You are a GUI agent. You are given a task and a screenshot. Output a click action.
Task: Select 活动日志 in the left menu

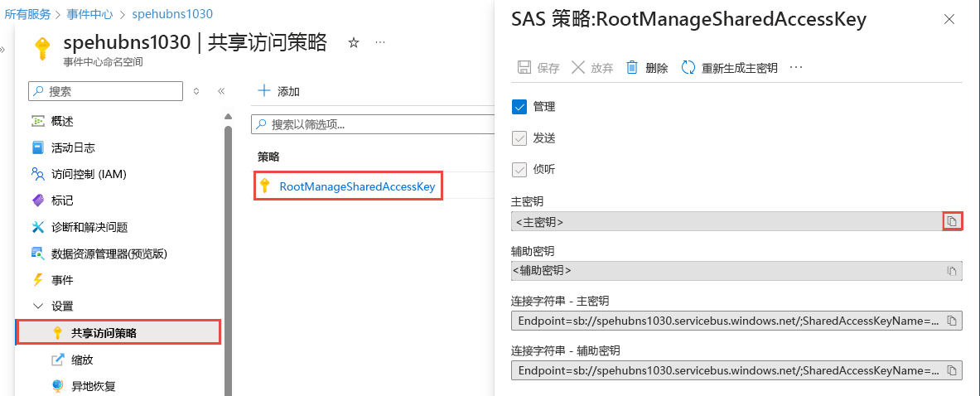pyautogui.click(x=73, y=147)
